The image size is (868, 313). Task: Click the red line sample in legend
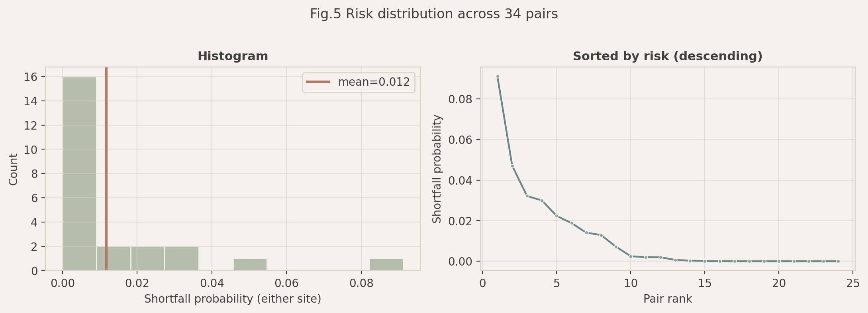(318, 82)
